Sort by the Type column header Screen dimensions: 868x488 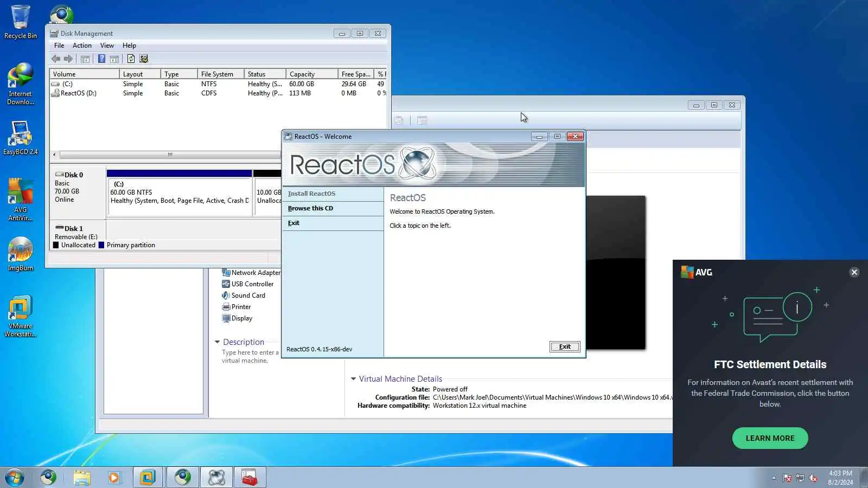coord(179,74)
